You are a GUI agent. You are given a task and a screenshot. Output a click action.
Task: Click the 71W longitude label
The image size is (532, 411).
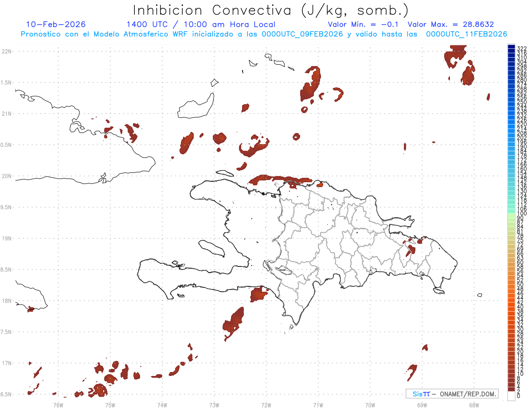tap(318, 404)
